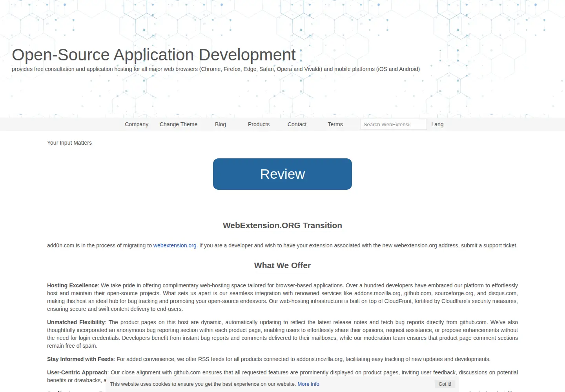Click the Your Input Matters text

pyautogui.click(x=69, y=143)
